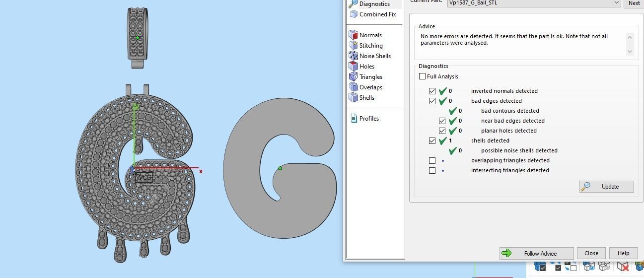Close the fix wizard dialog
Viewport: 644px width, 278px height.
[591, 253]
